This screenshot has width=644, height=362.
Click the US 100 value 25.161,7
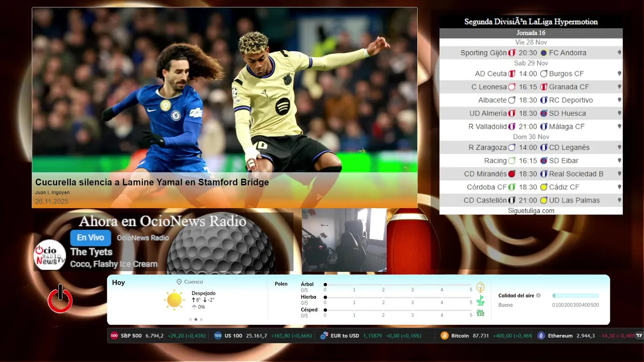tap(257, 335)
